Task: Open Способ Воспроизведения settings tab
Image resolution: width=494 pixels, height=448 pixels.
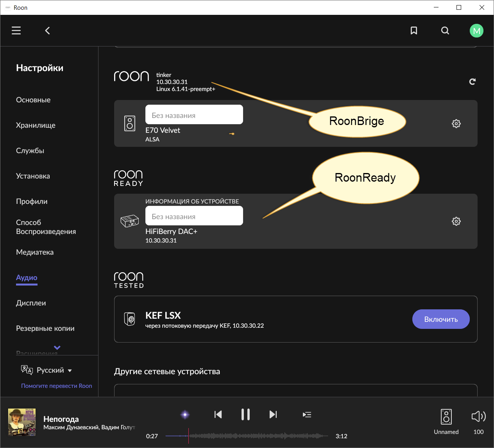Action: point(46,227)
